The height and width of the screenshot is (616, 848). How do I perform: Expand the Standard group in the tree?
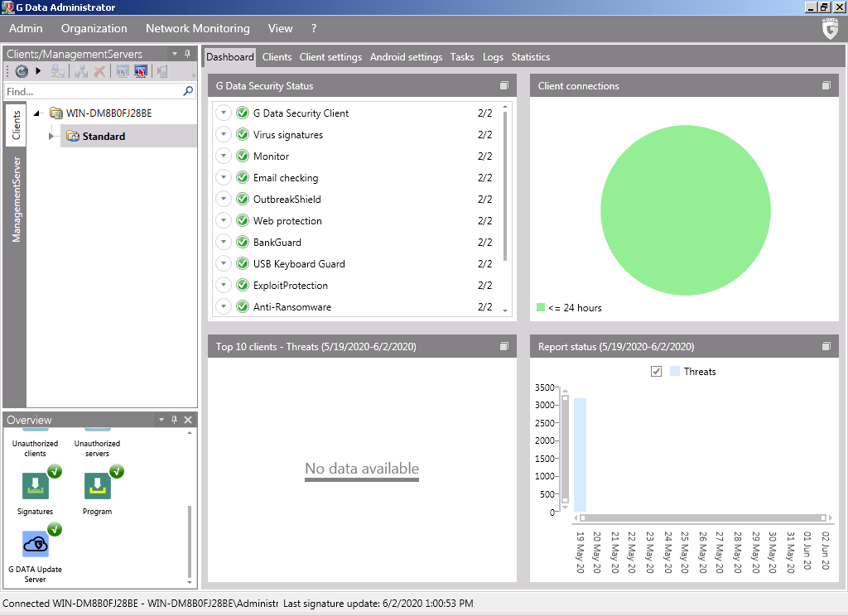click(x=51, y=136)
